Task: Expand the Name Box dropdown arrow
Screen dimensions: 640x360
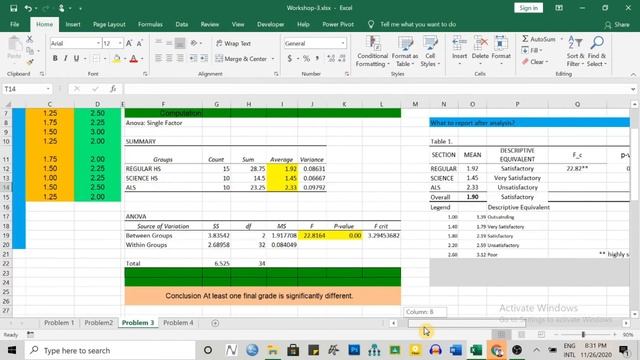Action: pyautogui.click(x=48, y=89)
